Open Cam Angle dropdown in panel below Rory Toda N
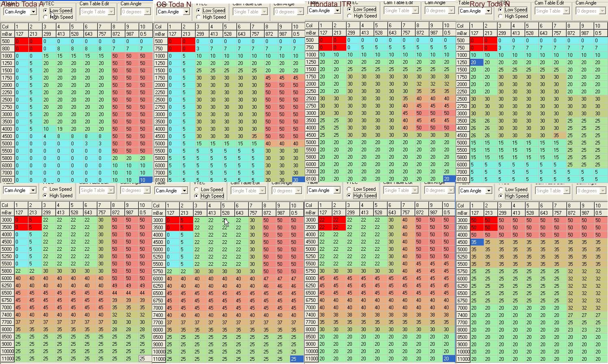Image resolution: width=608 pixels, height=364 pixels. coord(475,191)
